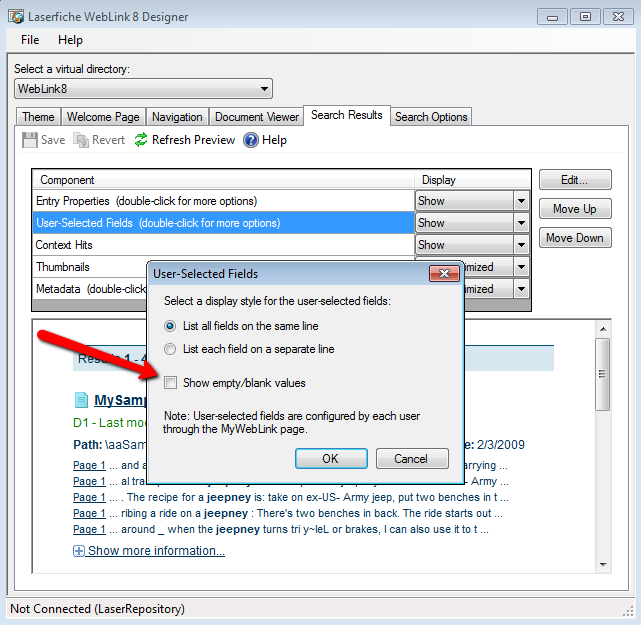
Task: Open the Help menu in menu bar
Action: click(70, 40)
